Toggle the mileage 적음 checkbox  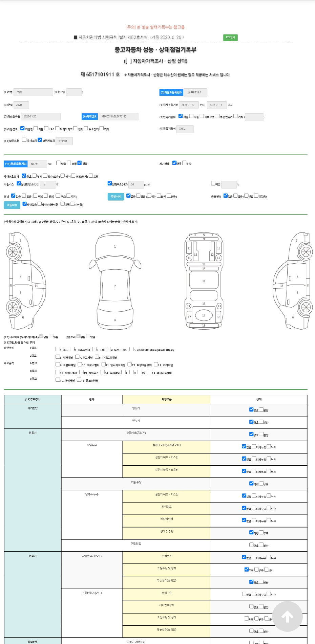pos(80,163)
